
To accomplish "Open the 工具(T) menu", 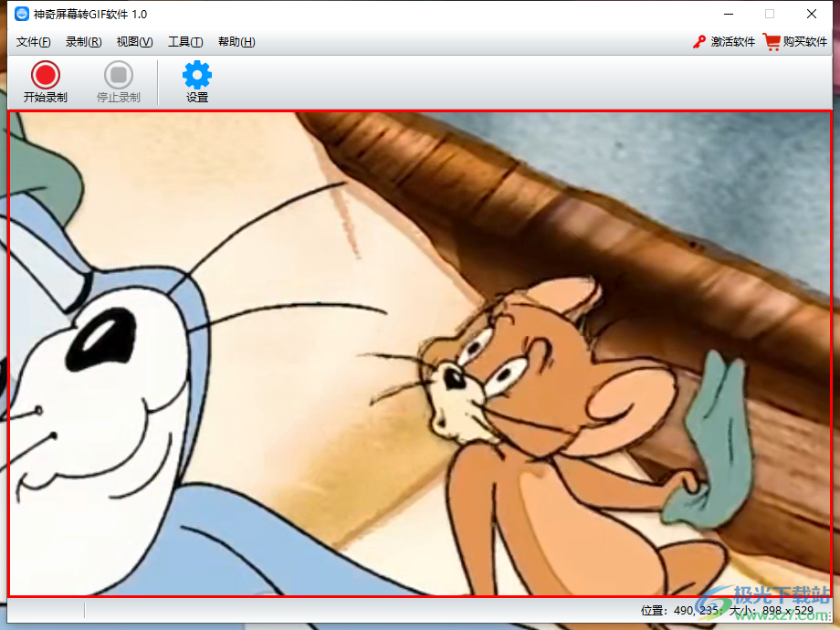I will point(185,42).
